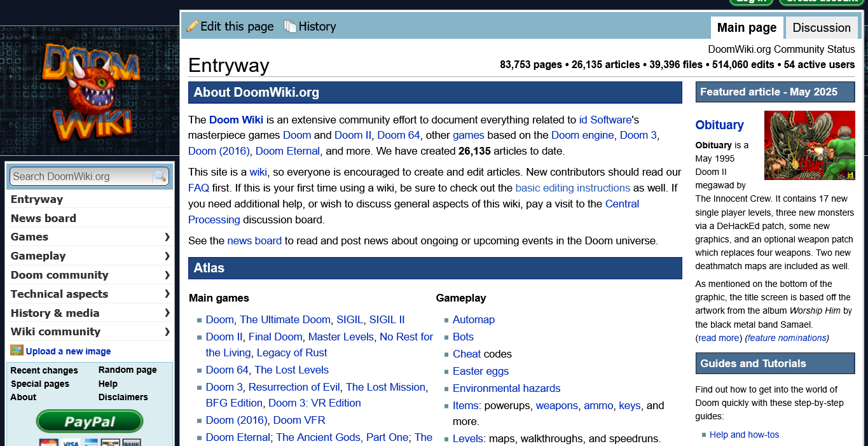Click the History pages icon

pos(290,27)
